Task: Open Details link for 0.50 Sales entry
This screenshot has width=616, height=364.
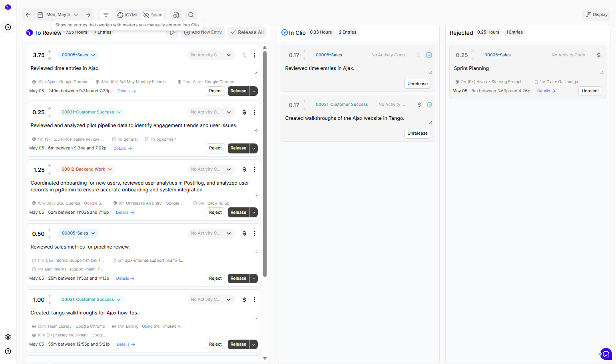Action: click(x=125, y=278)
